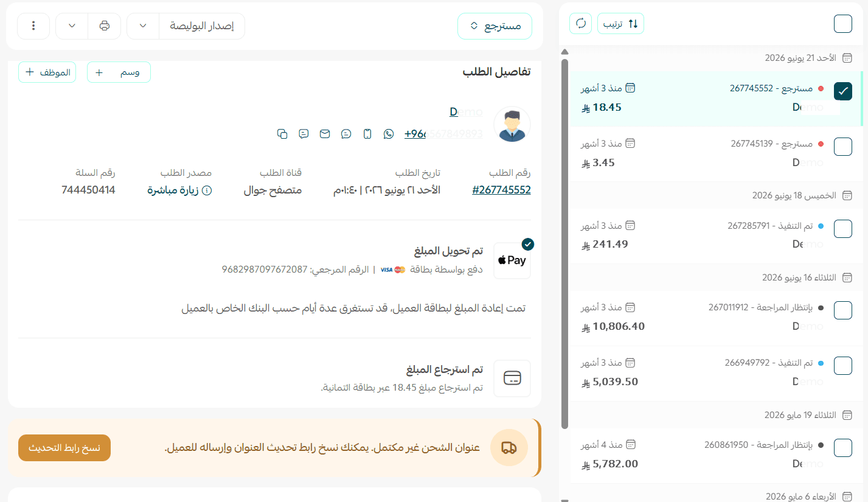Click the round speech bubble message icon

point(346,134)
